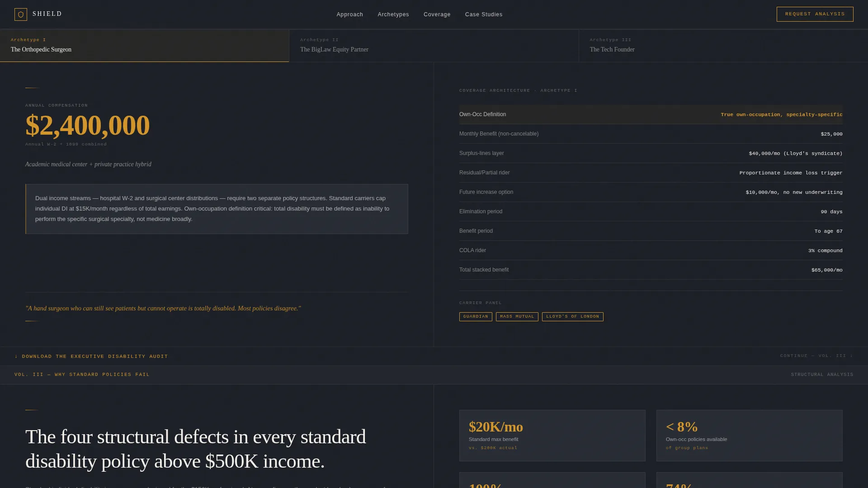The width and height of the screenshot is (868, 488).
Task: Click Continue — Vol. III link
Action: click(x=816, y=356)
